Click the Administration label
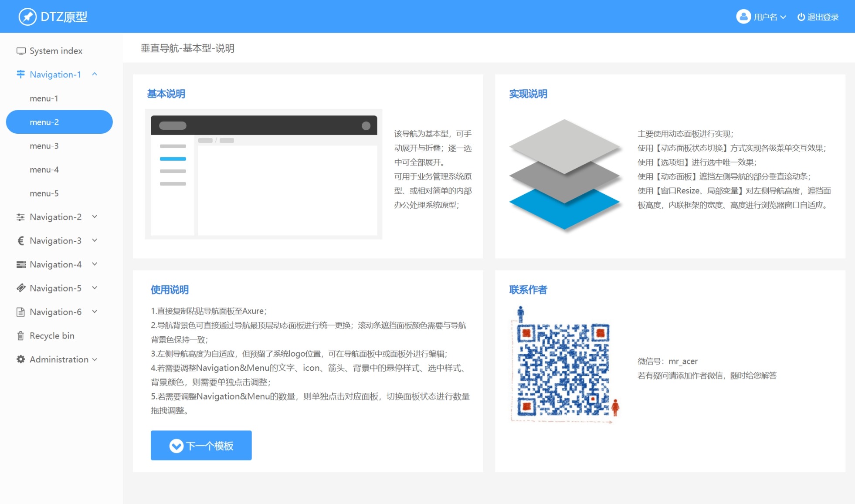Viewport: 855px width, 504px height. 59,359
